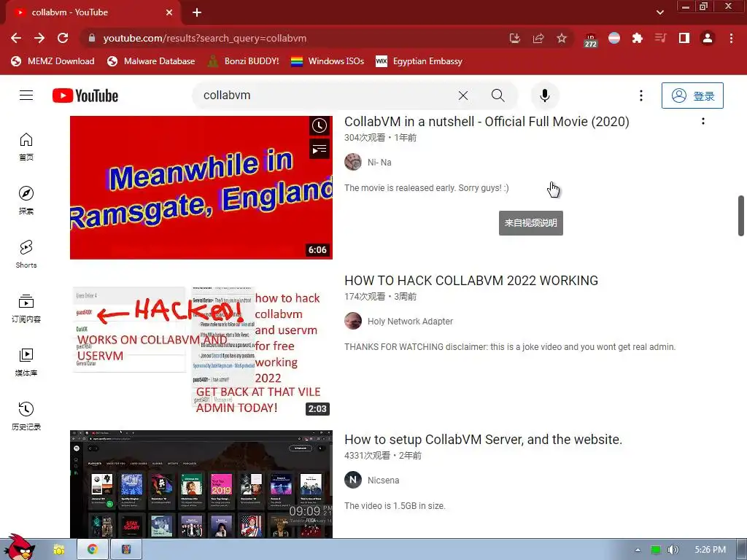Open the tab search dropdown arrow
747x560 pixels.
point(659,12)
